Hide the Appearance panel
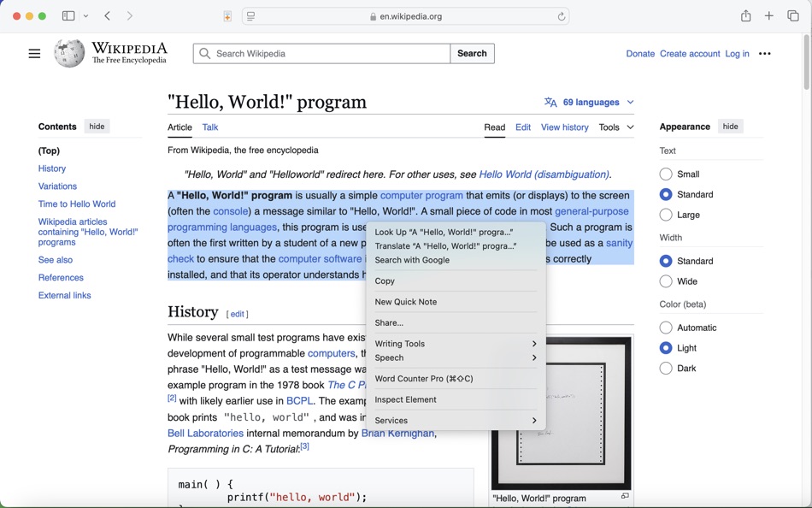812x508 pixels. click(730, 127)
